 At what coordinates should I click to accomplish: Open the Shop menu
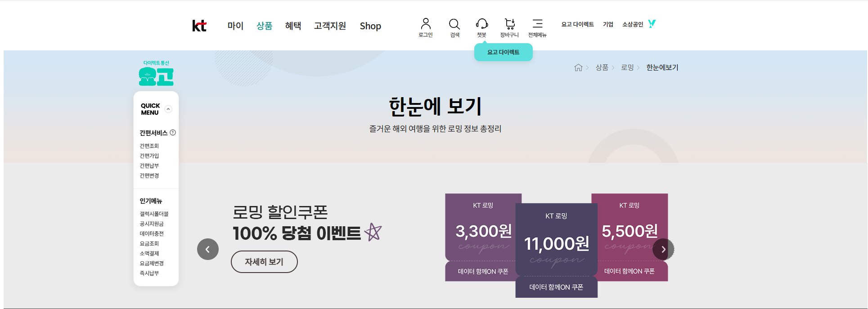click(370, 26)
